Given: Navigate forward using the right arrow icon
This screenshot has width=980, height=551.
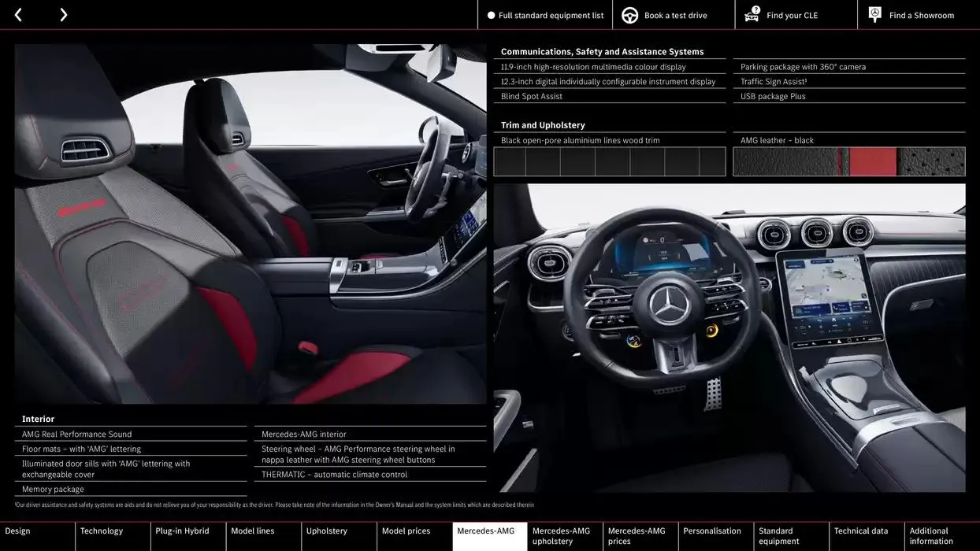Looking at the screenshot, I should pyautogui.click(x=63, y=14).
